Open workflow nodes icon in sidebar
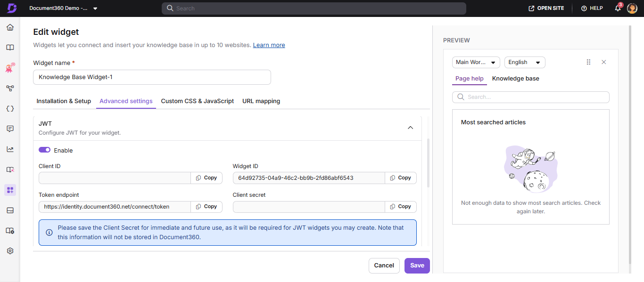The height and width of the screenshot is (282, 644). click(10, 88)
